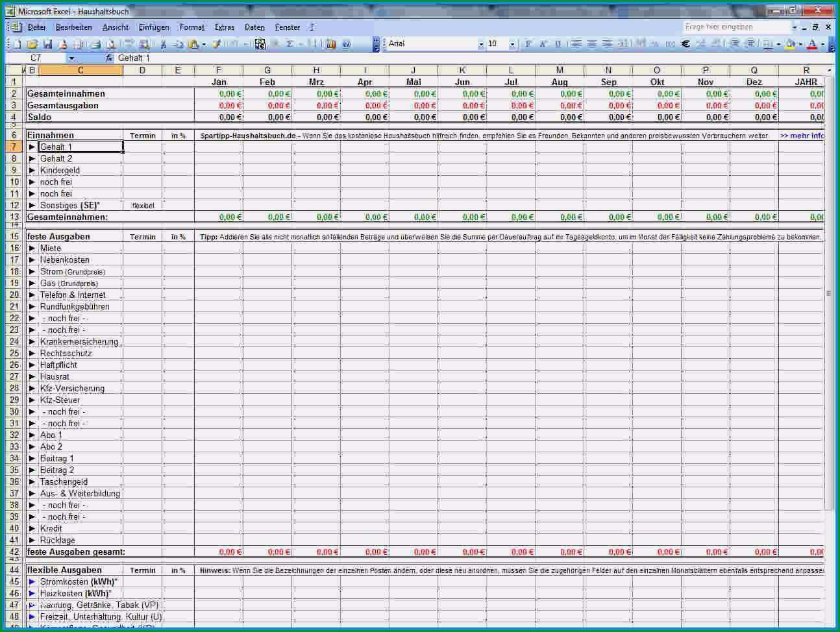Open Excel help question mark icon
Viewport: 840px width, 632px height.
pos(346,44)
